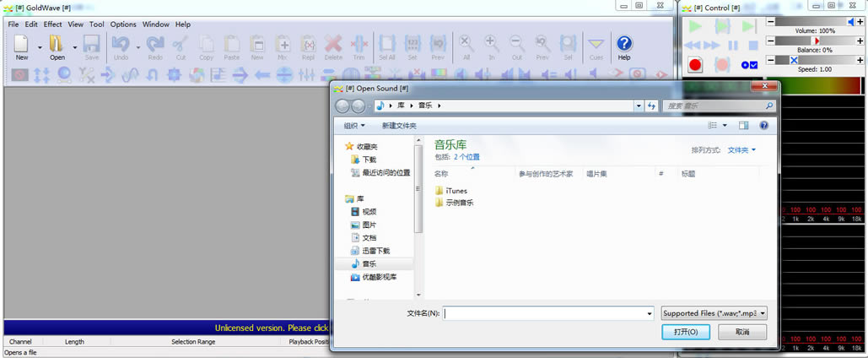Click the Open folder toolbar icon
The width and height of the screenshot is (868, 358).
pyautogui.click(x=57, y=46)
